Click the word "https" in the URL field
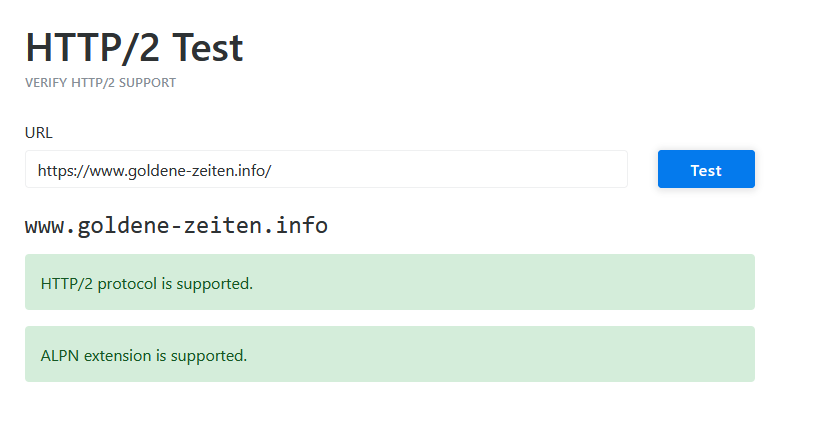Screen dimensions: 824x444 click(x=57, y=170)
